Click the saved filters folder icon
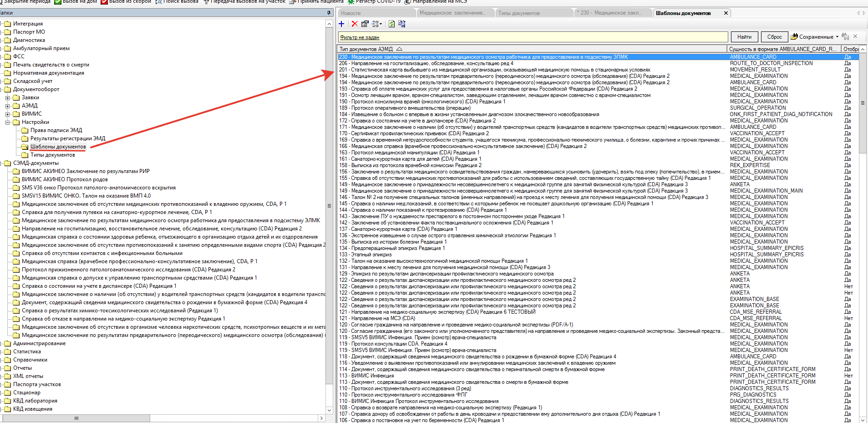 794,36
